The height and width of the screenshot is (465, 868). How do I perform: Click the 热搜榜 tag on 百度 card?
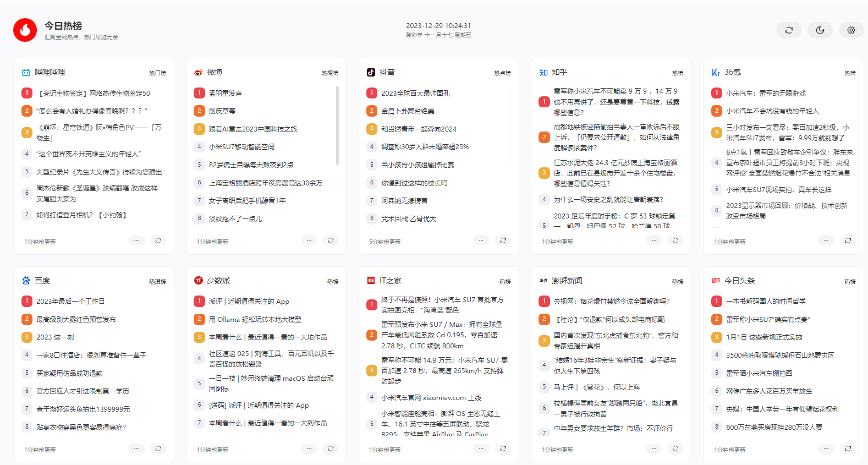(x=157, y=281)
